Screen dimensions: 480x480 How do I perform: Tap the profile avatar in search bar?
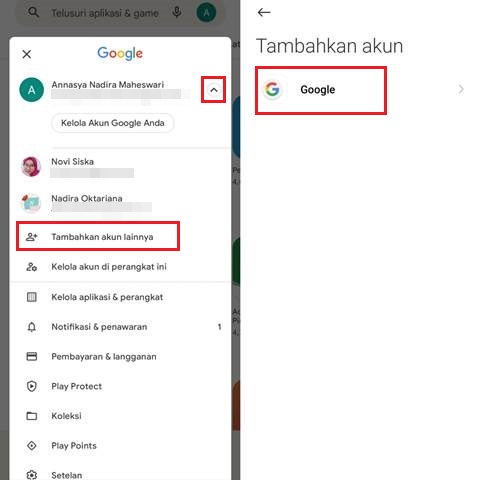[206, 13]
